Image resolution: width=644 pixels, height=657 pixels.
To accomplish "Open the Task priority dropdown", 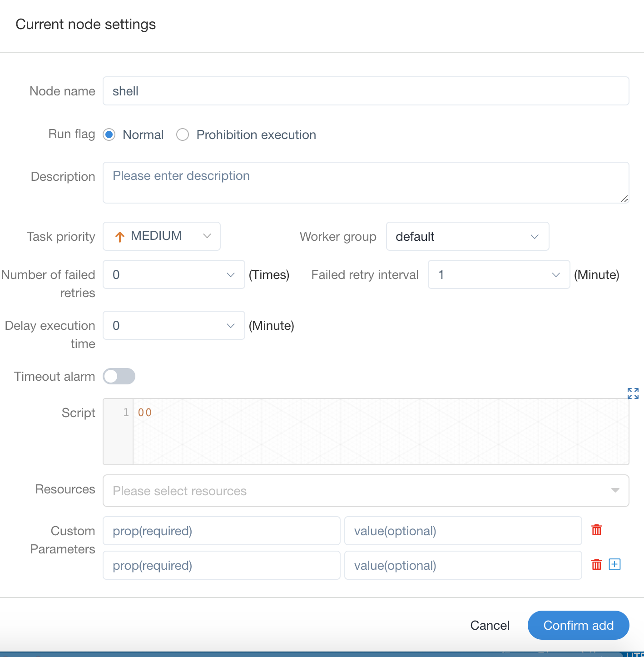I will (x=162, y=236).
